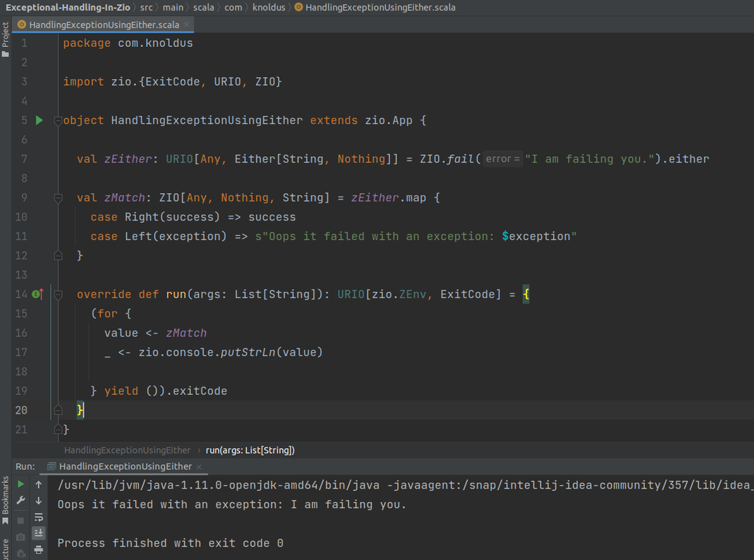Jump to next stack trace with down arrow

(x=39, y=500)
